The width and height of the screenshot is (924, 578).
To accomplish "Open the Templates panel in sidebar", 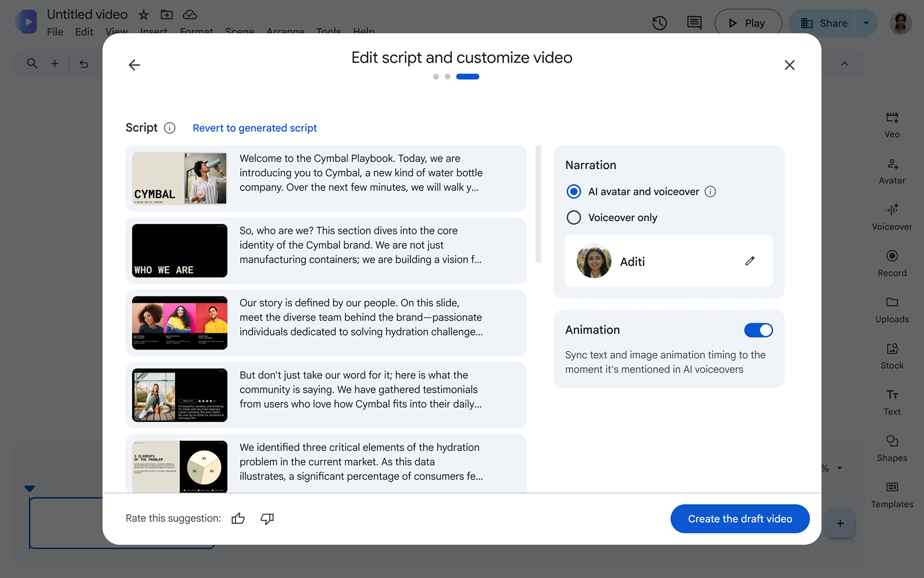I will [x=892, y=495].
